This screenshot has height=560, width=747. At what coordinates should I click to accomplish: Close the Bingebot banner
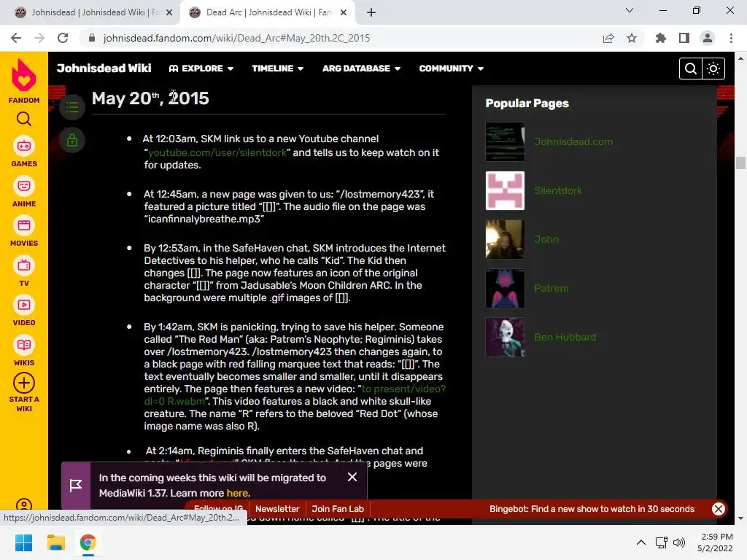pyautogui.click(x=718, y=508)
